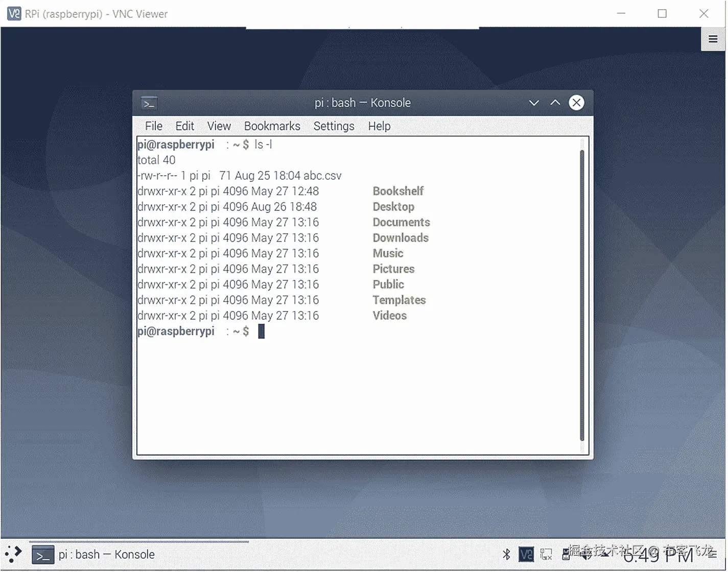Click the abc.csv file name

(x=322, y=176)
